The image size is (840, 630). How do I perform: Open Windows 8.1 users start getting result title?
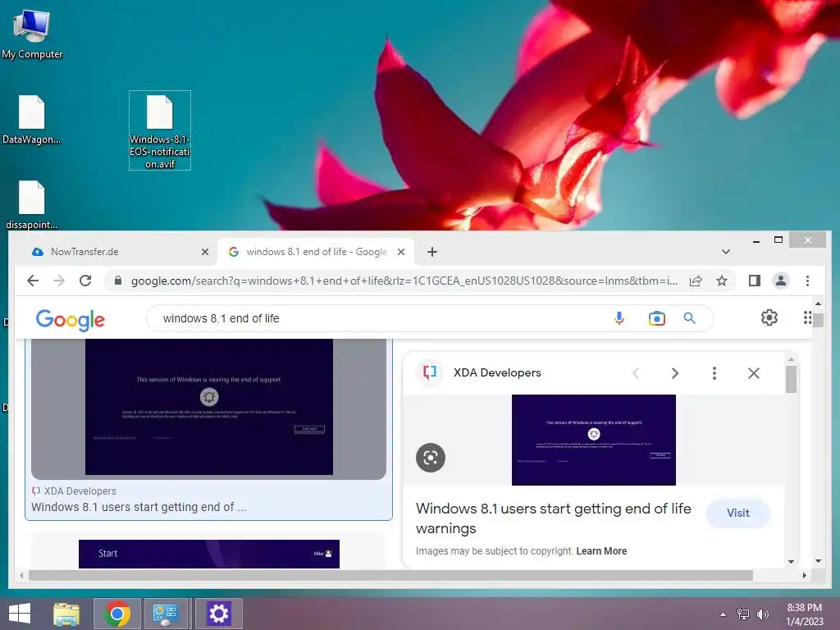click(x=139, y=507)
